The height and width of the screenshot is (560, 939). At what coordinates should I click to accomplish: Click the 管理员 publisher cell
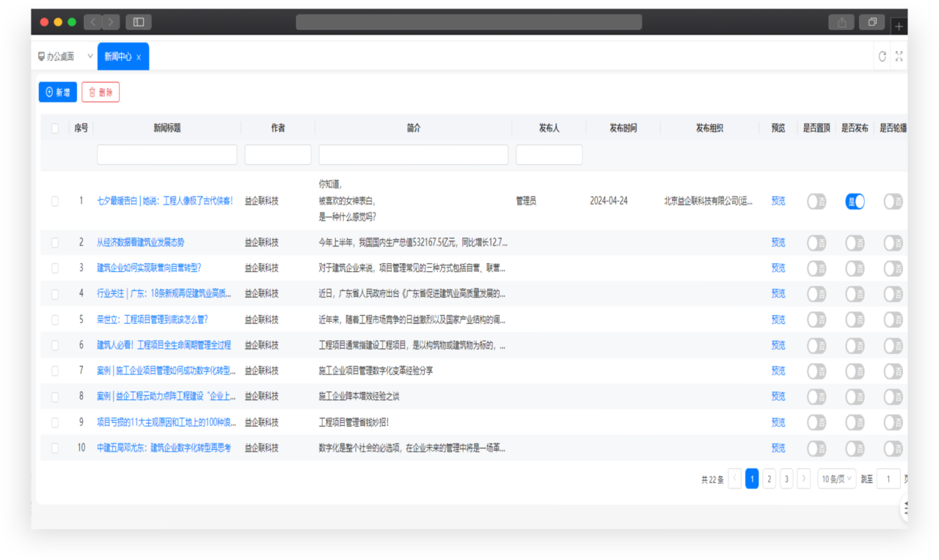526,201
